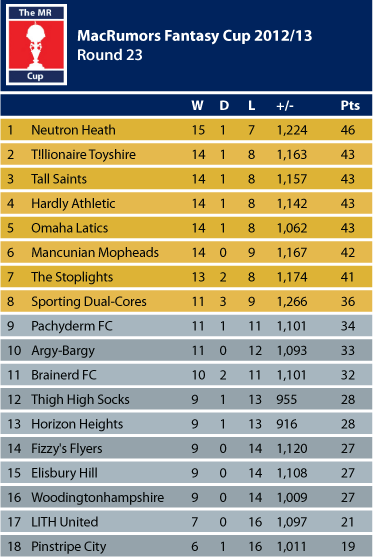This screenshot has height=557, width=373.
Task: Click Pinstripe City team name
Action: pyautogui.click(x=69, y=547)
